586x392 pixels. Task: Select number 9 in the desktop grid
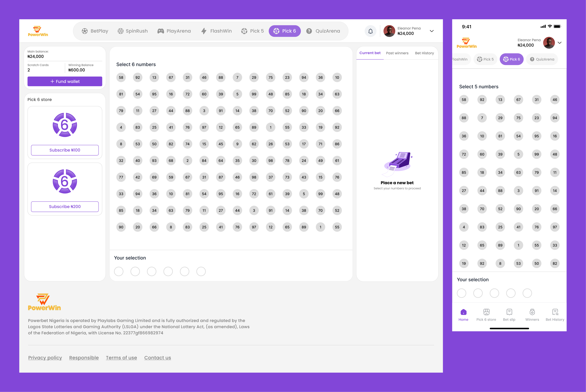click(x=237, y=144)
